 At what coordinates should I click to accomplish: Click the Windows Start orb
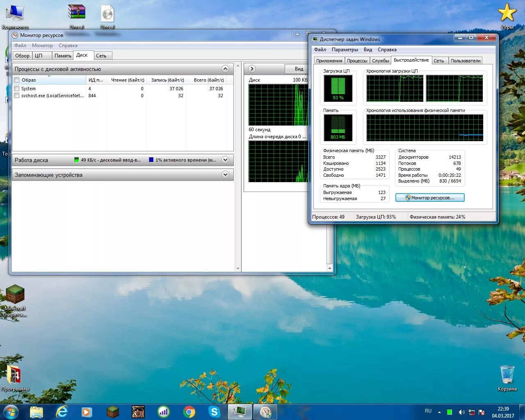(x=11, y=412)
